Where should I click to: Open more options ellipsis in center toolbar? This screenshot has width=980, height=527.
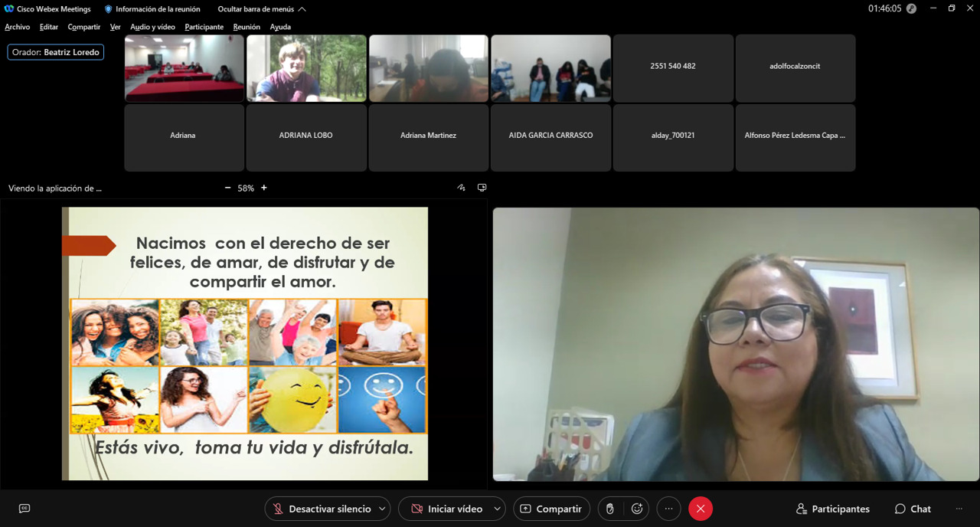(x=668, y=509)
